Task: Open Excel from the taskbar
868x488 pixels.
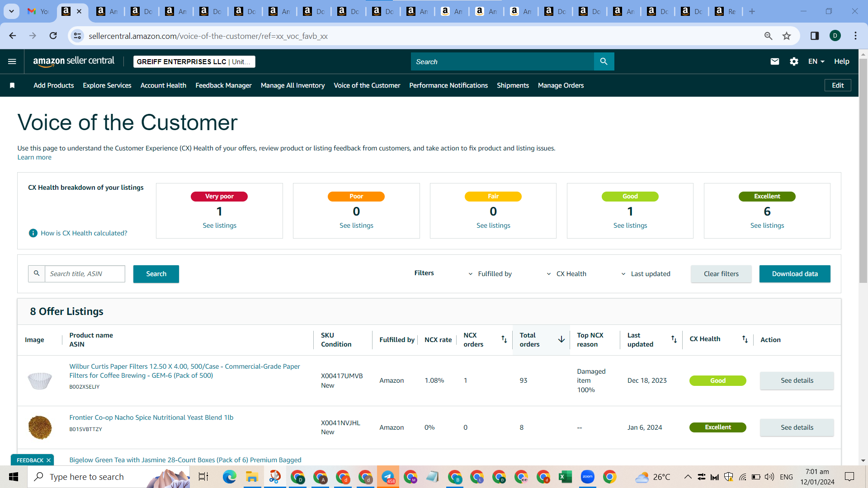Action: pos(565,477)
